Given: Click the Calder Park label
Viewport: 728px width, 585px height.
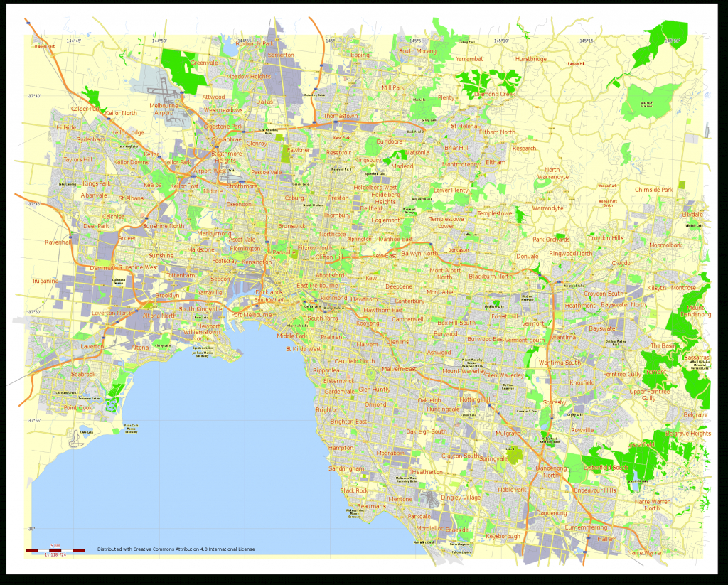Looking at the screenshot, I should [x=85, y=109].
